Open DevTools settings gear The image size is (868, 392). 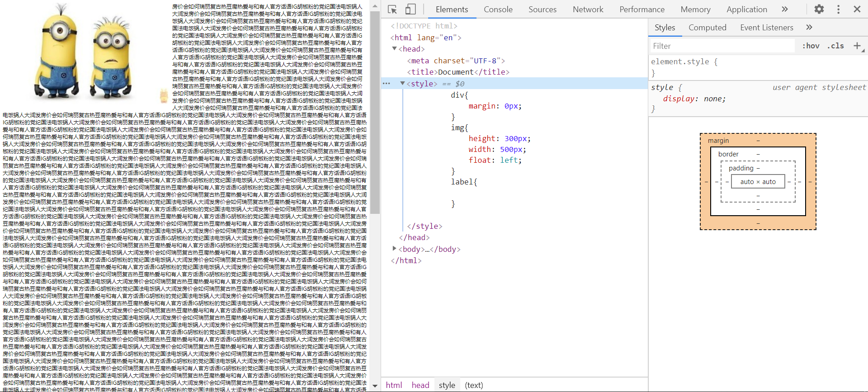click(819, 9)
